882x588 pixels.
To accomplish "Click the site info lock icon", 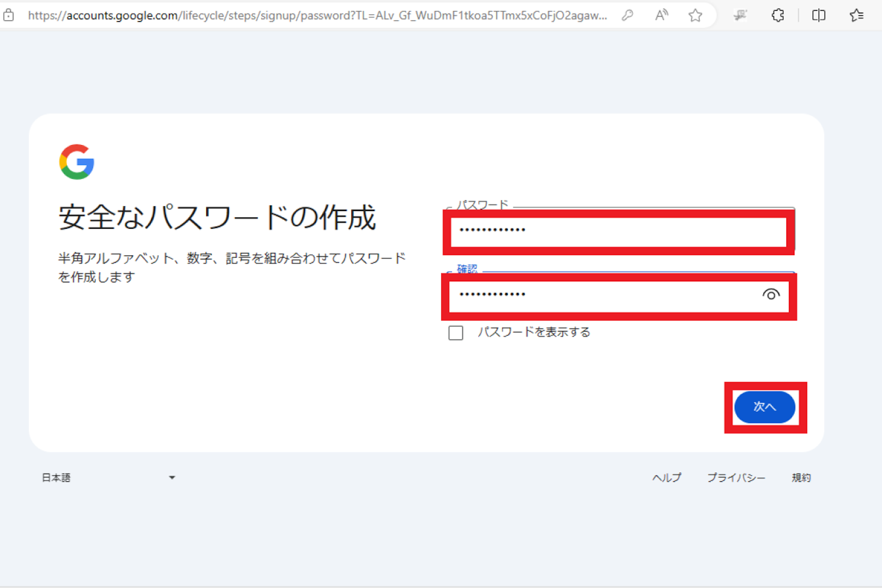I will coord(8,16).
